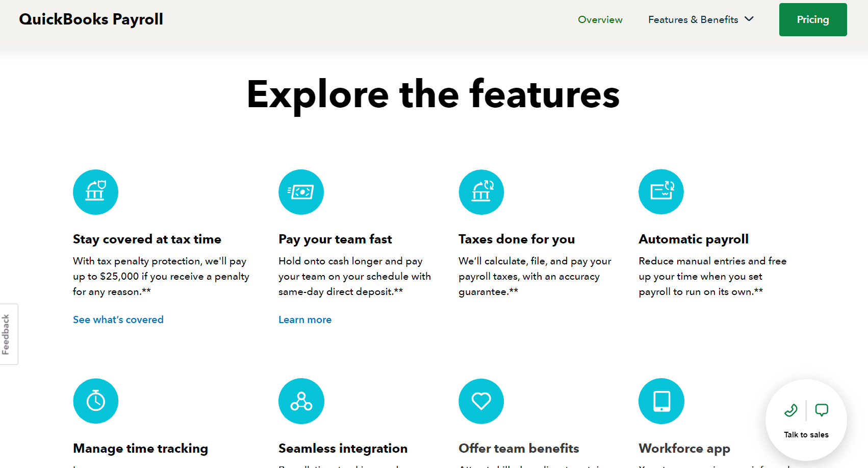Click the Taxes done for you icon
This screenshot has width=868, height=468.
(481, 192)
